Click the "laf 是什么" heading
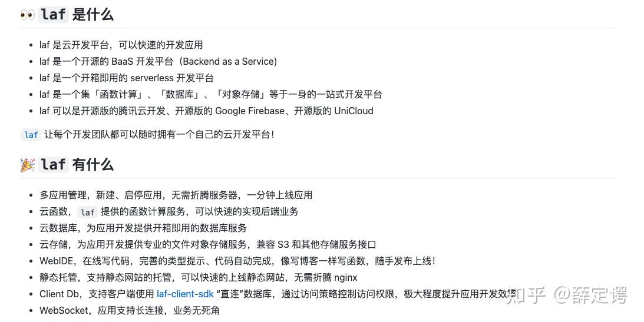Image resolution: width=644 pixels, height=322 pixels. click(x=77, y=15)
